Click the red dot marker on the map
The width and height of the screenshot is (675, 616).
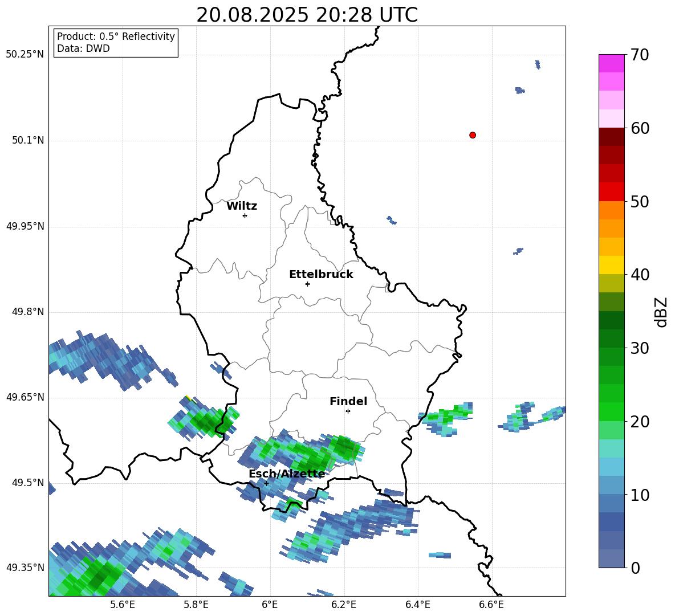click(x=473, y=135)
